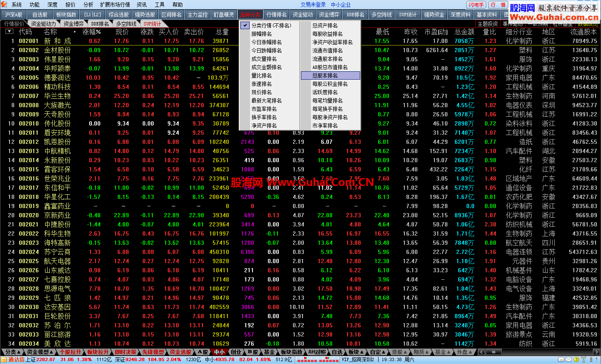Sort by the 市盈(动) column header
The image size is (601, 364).
(436, 32)
